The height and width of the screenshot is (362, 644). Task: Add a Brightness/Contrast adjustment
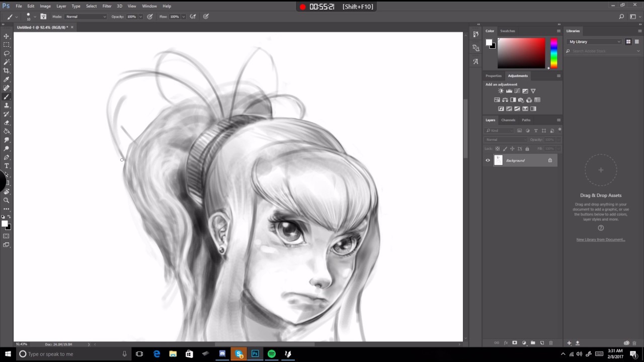(501, 91)
